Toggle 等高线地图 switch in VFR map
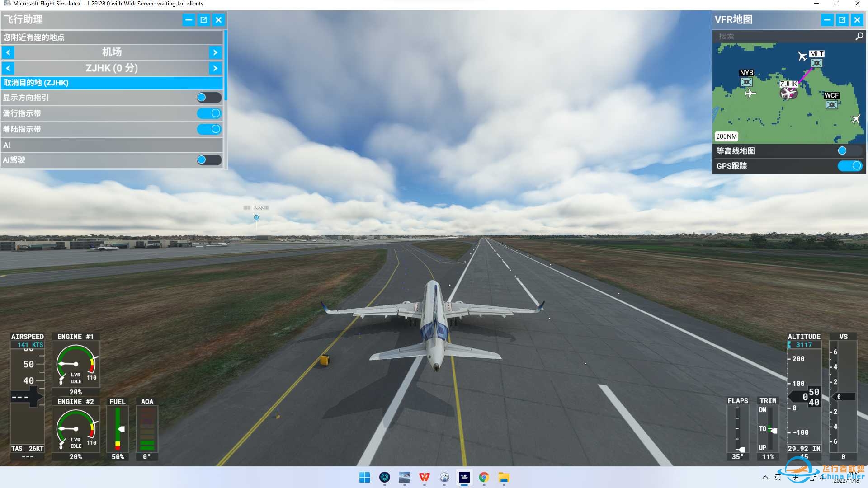 [x=850, y=150]
